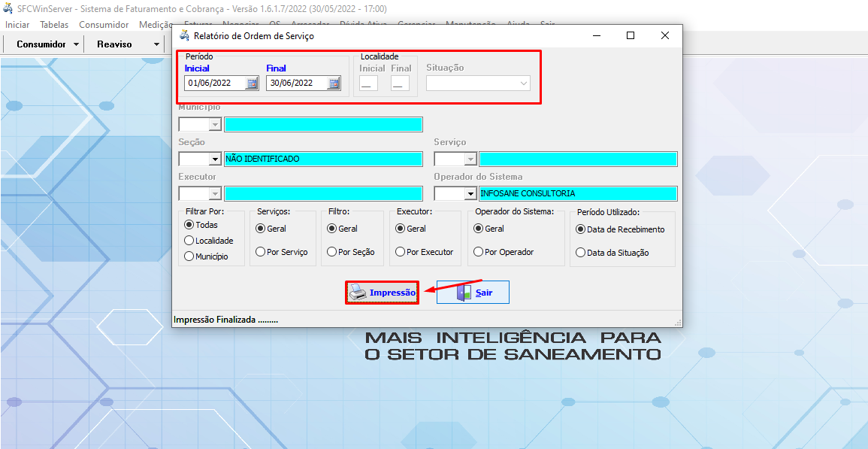Open calendar picker for Inicial date
The image size is (868, 449).
[x=253, y=83]
